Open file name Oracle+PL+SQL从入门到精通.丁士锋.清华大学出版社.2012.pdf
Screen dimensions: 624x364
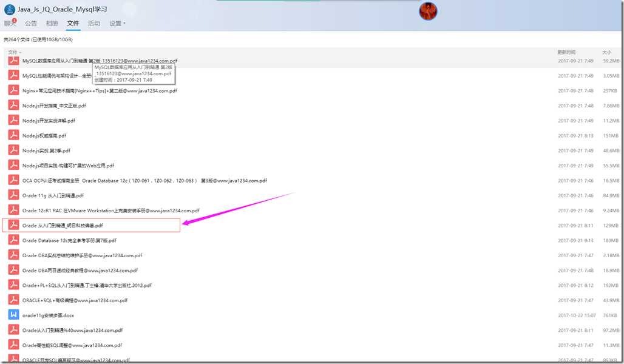click(87, 286)
